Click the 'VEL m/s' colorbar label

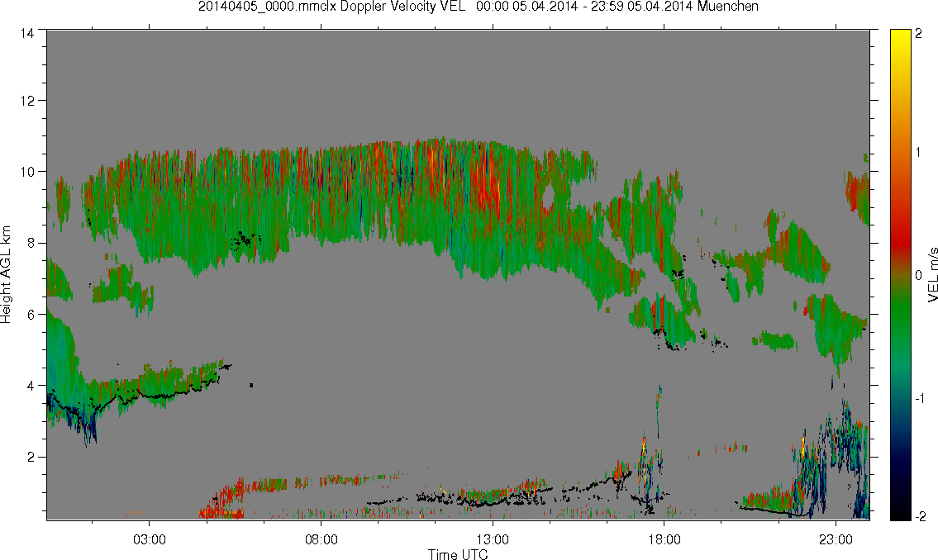pos(931,273)
